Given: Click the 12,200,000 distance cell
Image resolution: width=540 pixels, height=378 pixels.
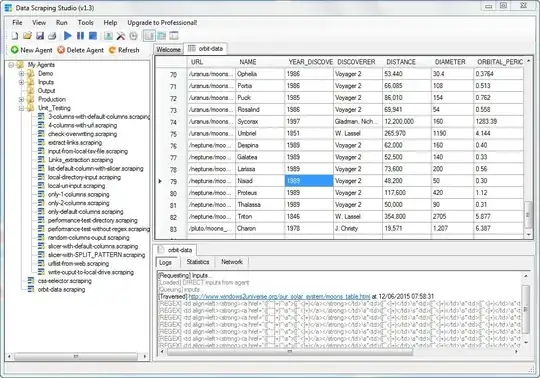Looking at the screenshot, I should point(407,122).
